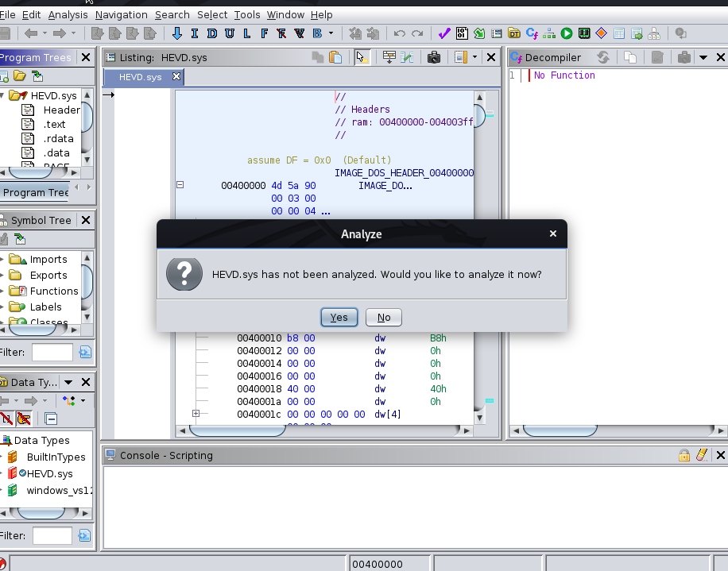
Task: Open bookmark type dropdown beside B icon
Action: [331, 33]
